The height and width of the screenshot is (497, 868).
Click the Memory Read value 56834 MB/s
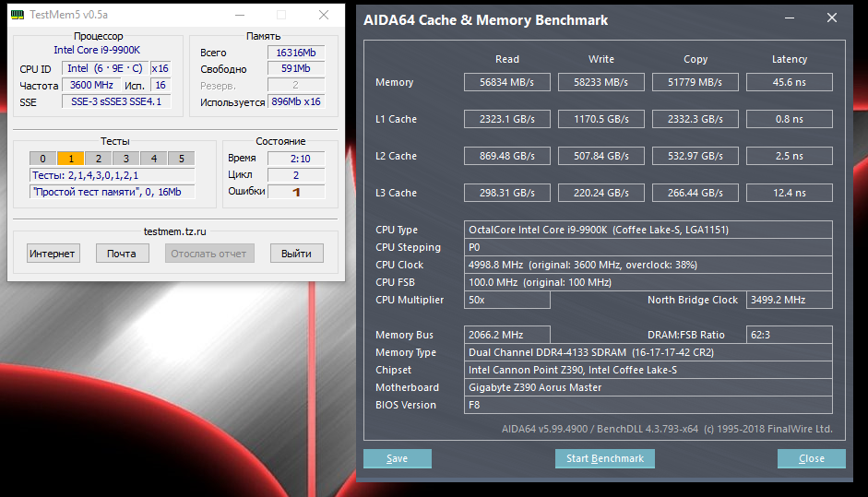[507, 82]
